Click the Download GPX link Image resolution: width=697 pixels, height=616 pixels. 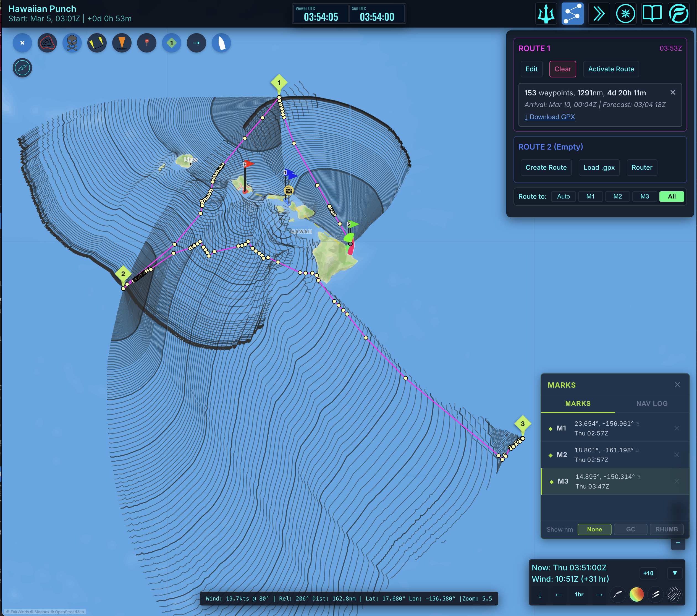550,117
